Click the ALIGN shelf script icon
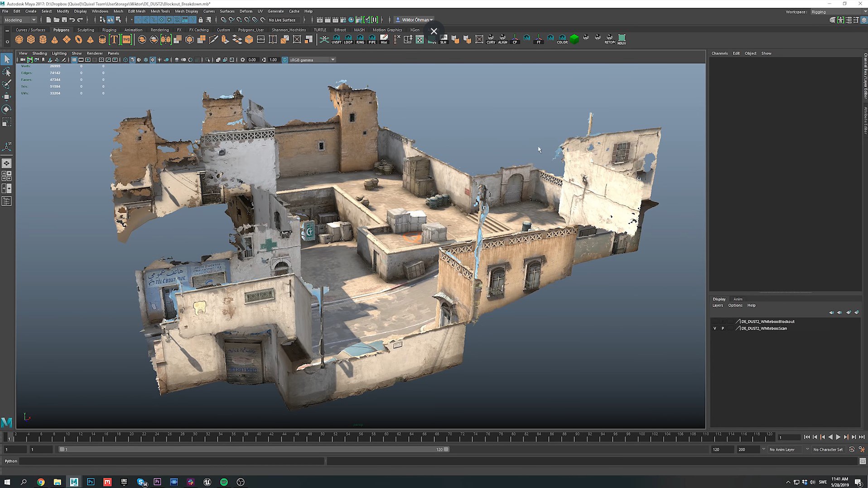Screen dimensions: 868x488 click(x=503, y=40)
